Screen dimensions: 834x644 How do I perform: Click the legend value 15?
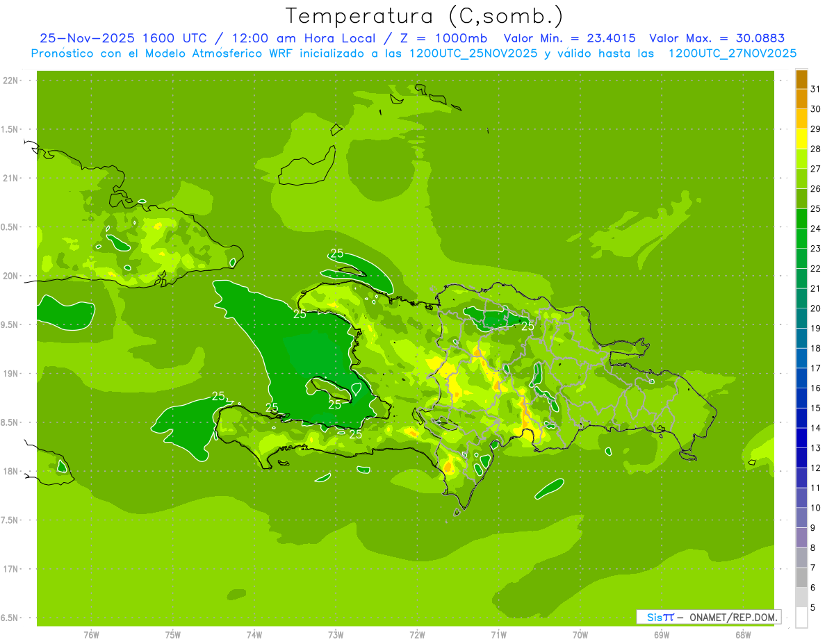[815, 408]
